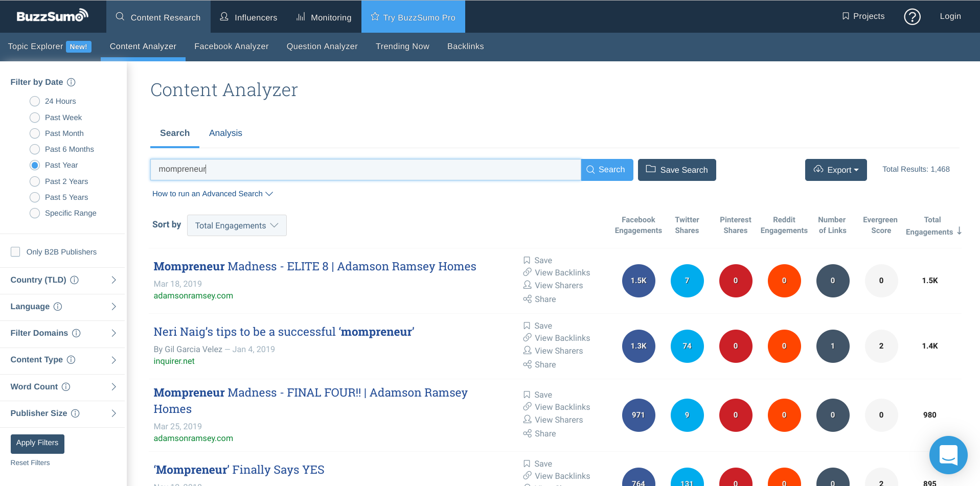Select the Specific Range date filter

(x=35, y=213)
